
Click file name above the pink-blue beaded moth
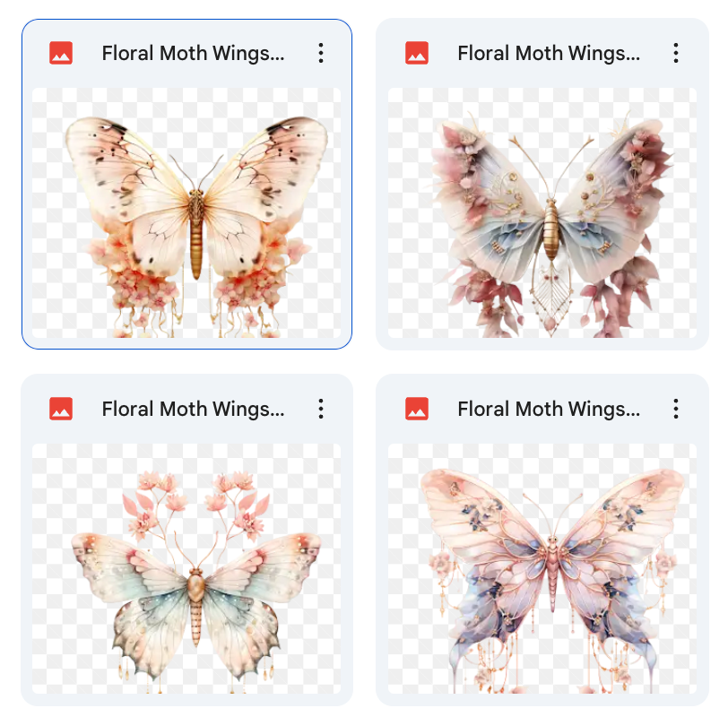click(x=549, y=410)
